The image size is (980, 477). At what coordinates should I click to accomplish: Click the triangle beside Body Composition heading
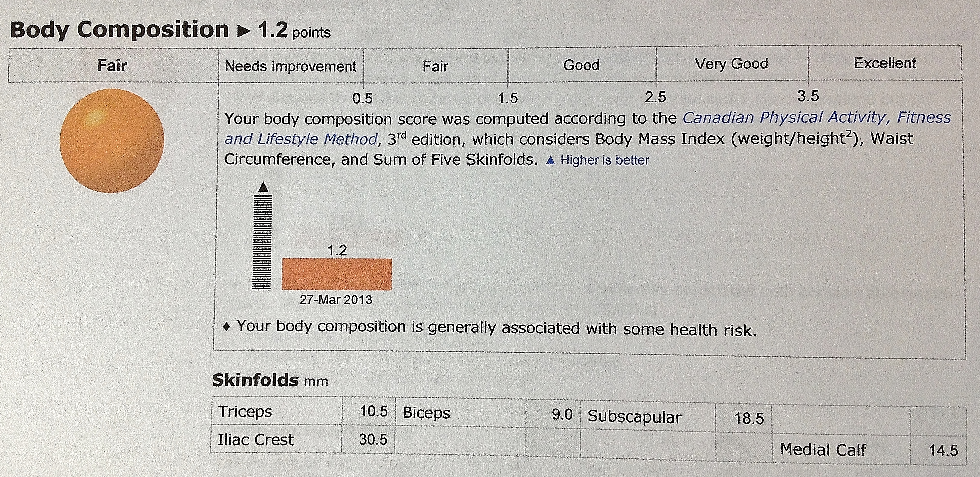tap(243, 32)
